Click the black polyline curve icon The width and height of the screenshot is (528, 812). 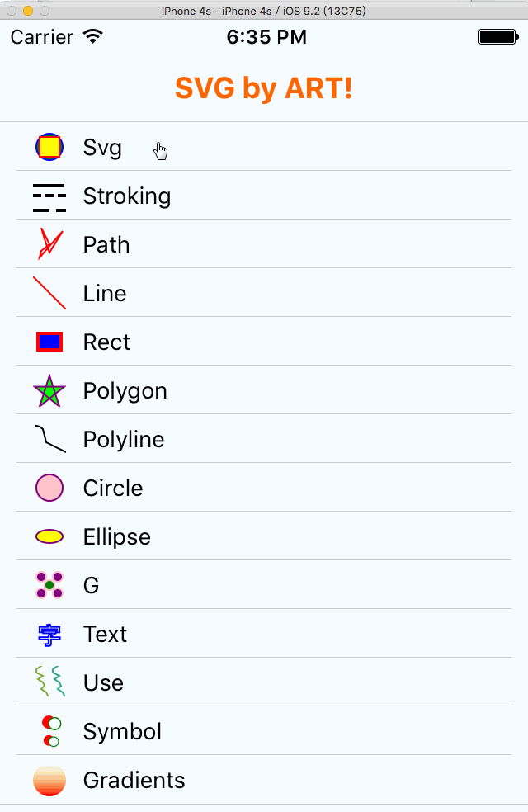(49, 439)
